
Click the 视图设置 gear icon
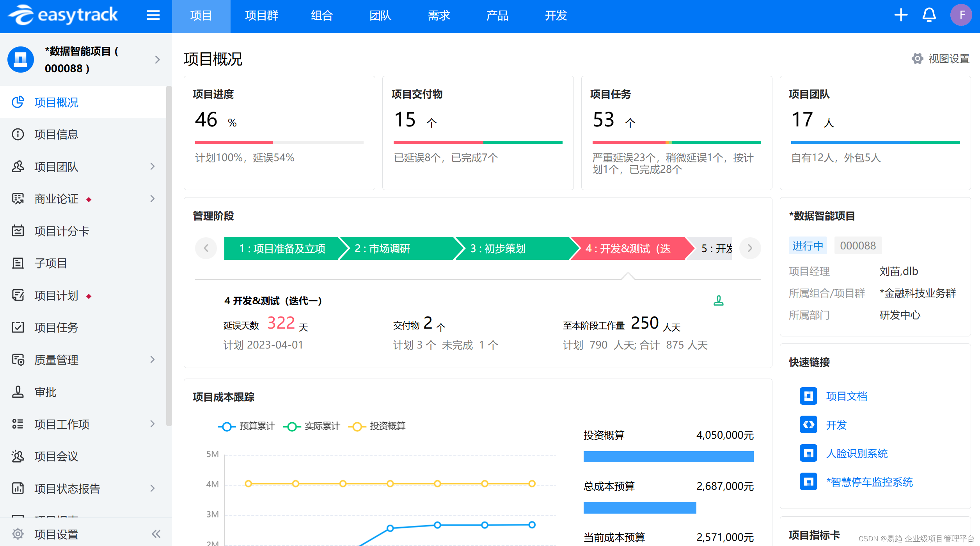[917, 59]
